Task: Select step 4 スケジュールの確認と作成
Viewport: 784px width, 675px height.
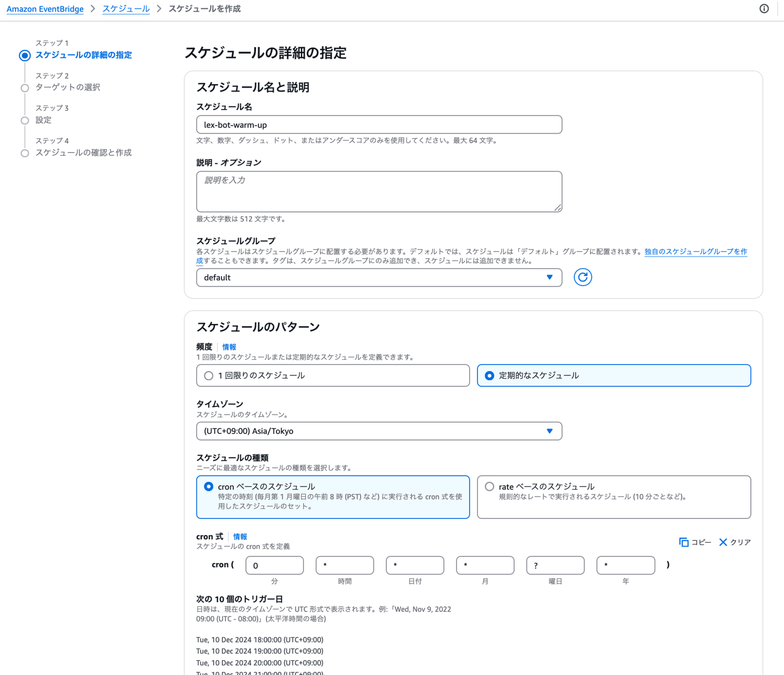Action: tap(83, 152)
